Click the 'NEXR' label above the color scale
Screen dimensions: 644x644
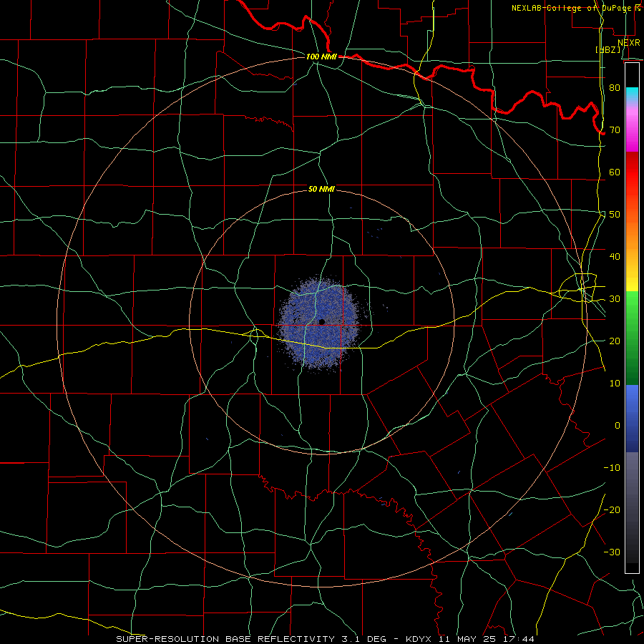(628, 43)
